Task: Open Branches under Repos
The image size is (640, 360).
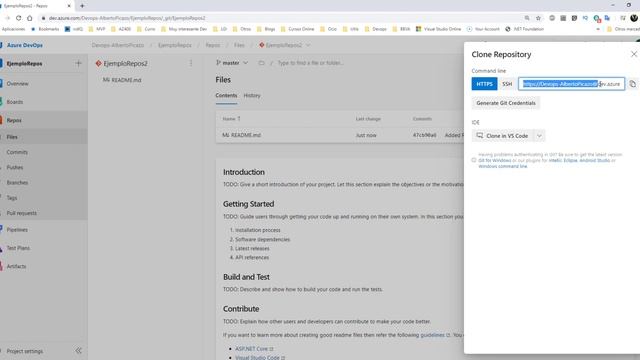Action: click(17, 182)
